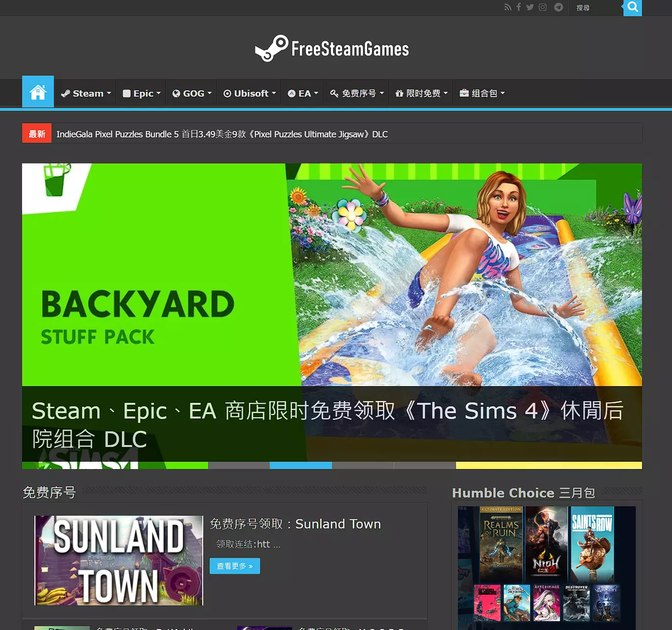672x630 pixels.
Task: Click into the 搜寻 search field
Action: click(x=596, y=8)
